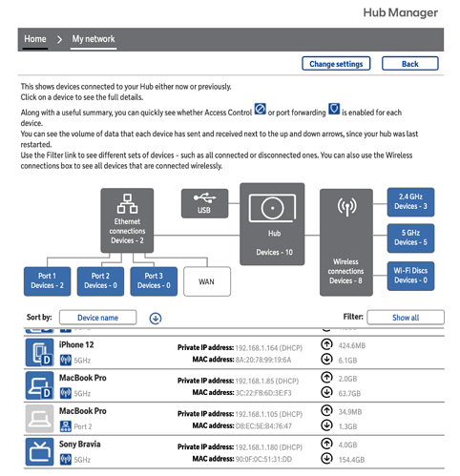Click the 5GHz MacBook Pro laptop icon
This screenshot has width=460, height=476.
[x=40, y=385]
